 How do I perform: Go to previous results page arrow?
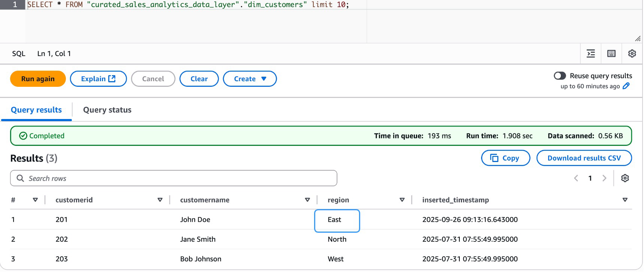tap(576, 178)
